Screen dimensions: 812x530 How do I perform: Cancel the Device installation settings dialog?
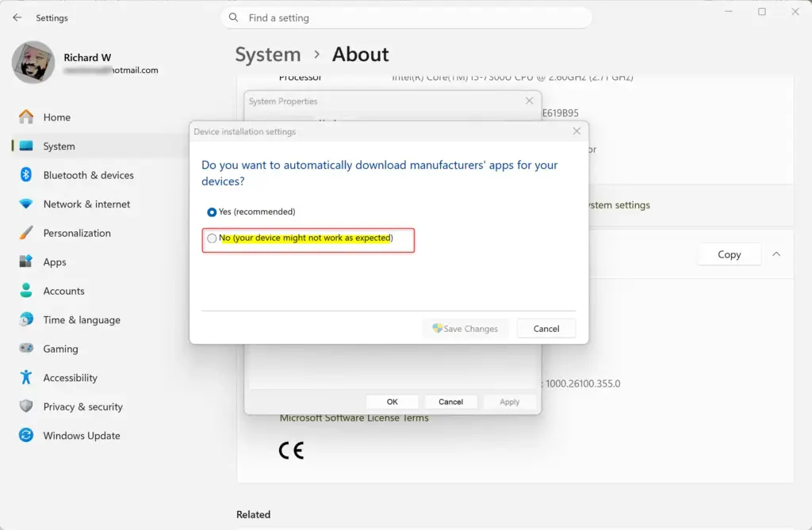(546, 329)
